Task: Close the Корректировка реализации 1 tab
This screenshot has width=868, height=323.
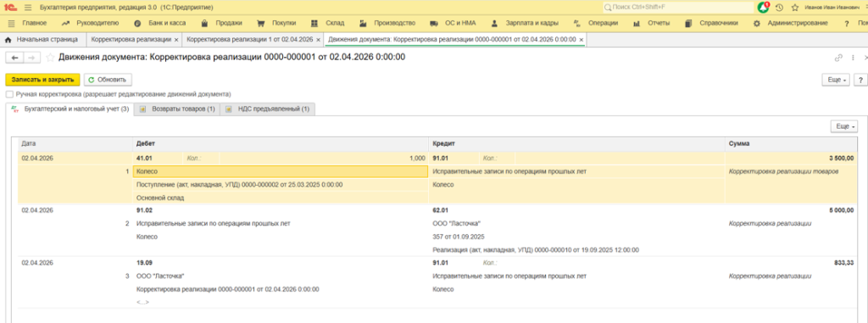Action: (x=319, y=40)
